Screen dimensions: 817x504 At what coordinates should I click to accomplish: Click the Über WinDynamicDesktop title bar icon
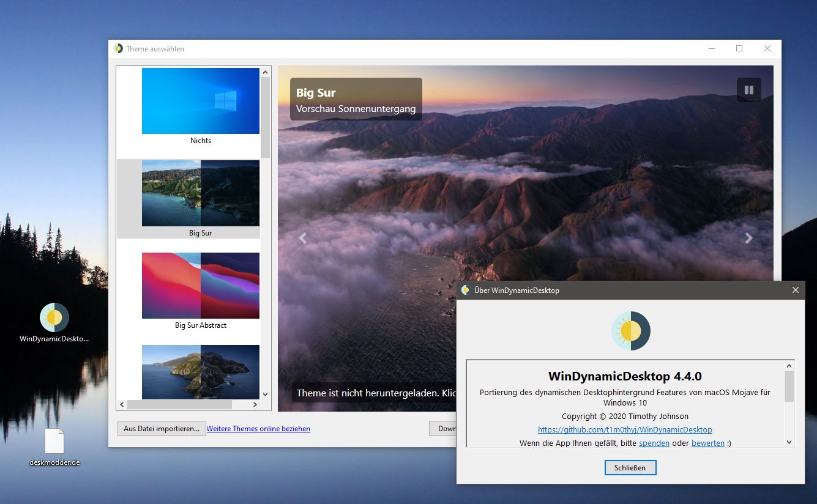tap(466, 290)
